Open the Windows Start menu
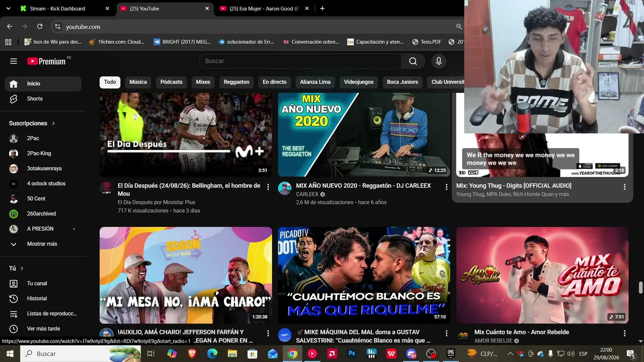 click(x=10, y=354)
